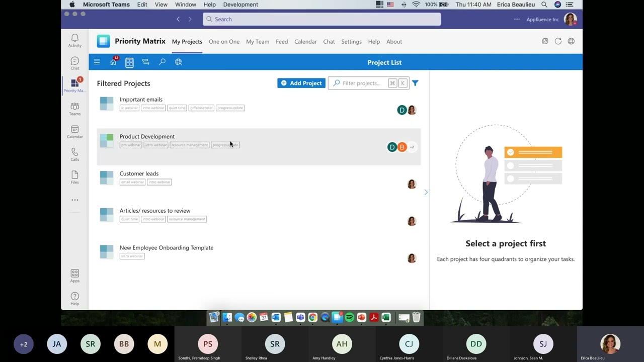
Task: Show more apps ellipsis in sidebar
Action: point(74,200)
